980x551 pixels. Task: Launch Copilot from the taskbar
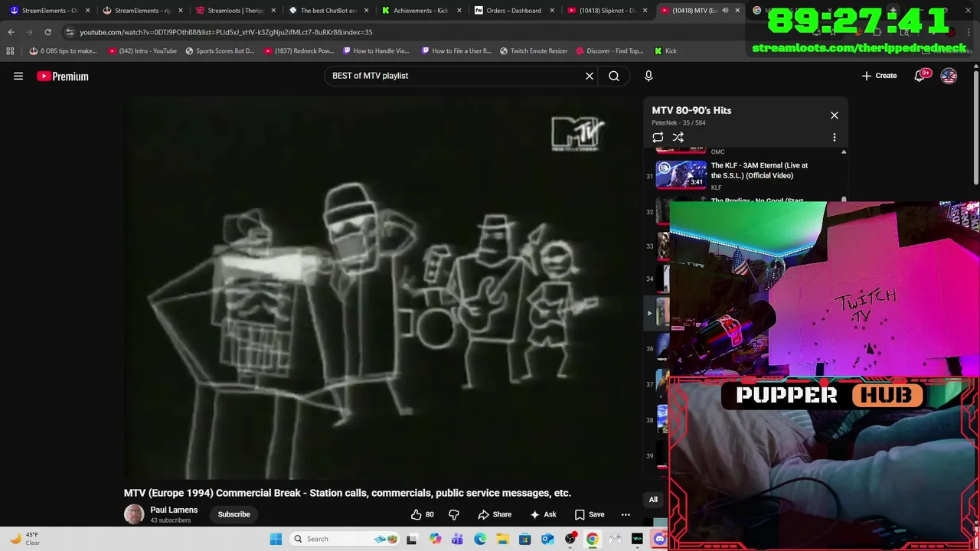[435, 539]
